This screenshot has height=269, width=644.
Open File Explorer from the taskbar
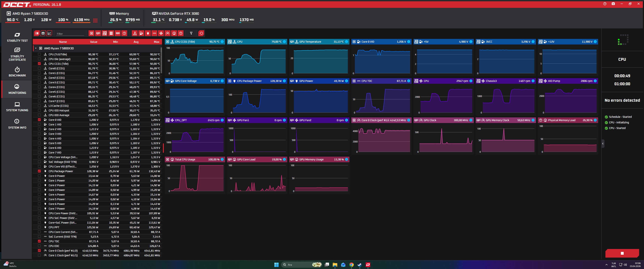pos(335,265)
